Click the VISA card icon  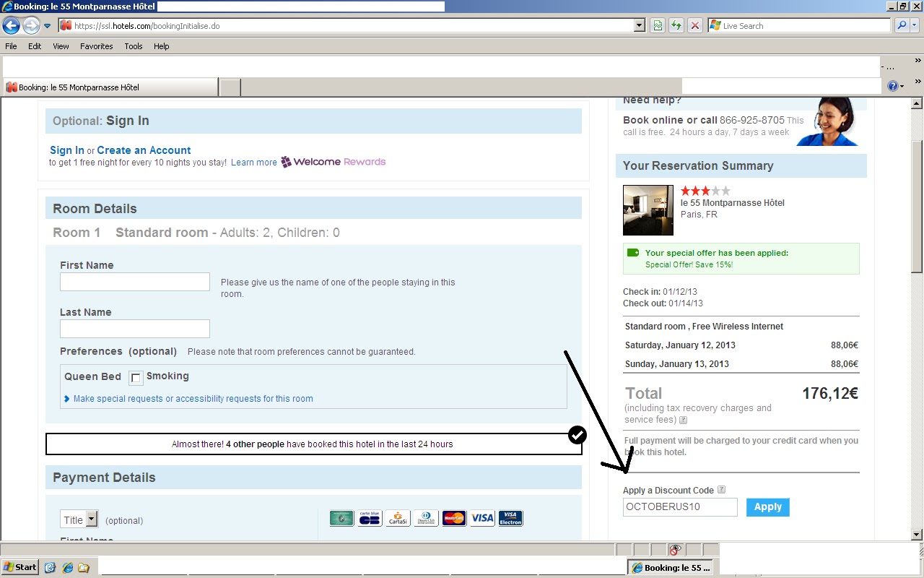482,518
